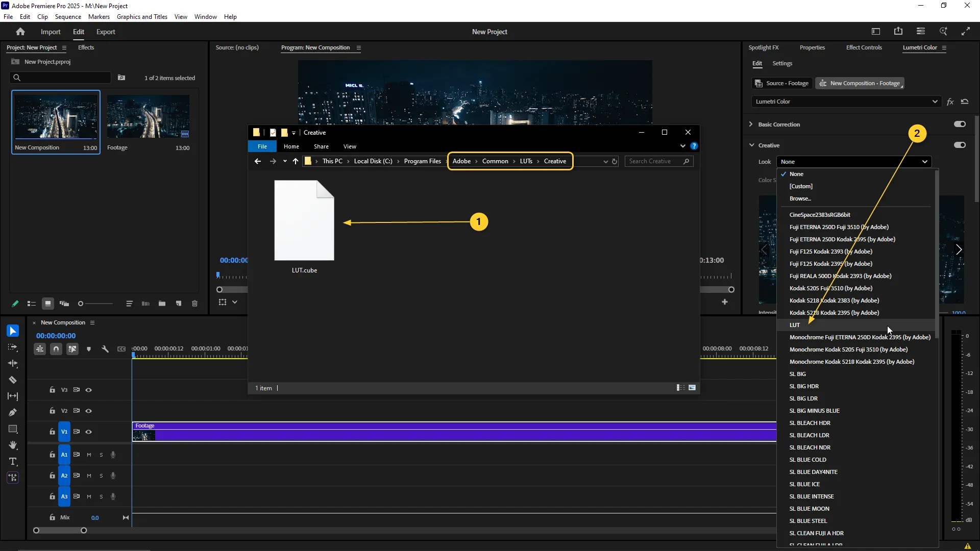980x551 pixels.
Task: Switch to the Effect Controls tab
Action: (864, 47)
